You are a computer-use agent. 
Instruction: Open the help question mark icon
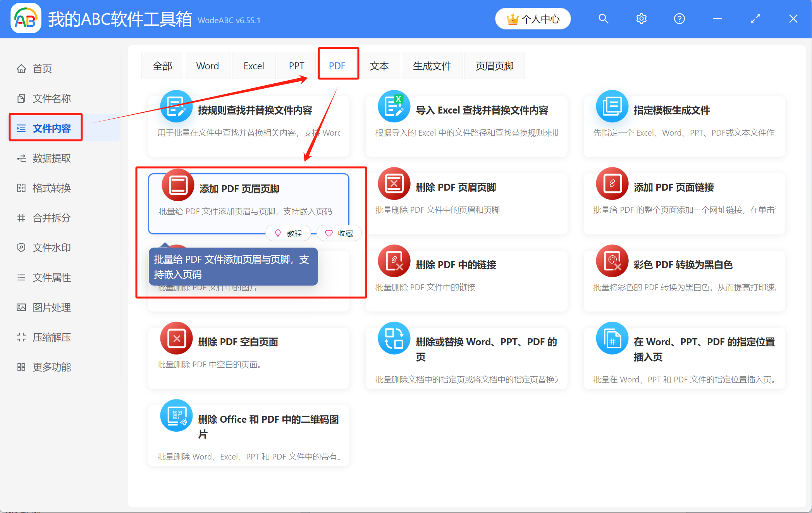pos(679,18)
